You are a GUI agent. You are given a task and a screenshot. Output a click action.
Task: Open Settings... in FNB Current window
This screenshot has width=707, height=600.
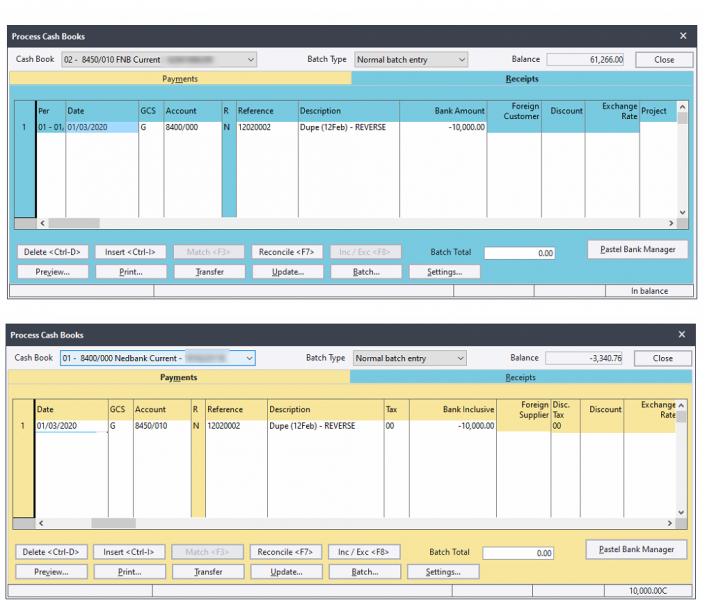(442, 271)
